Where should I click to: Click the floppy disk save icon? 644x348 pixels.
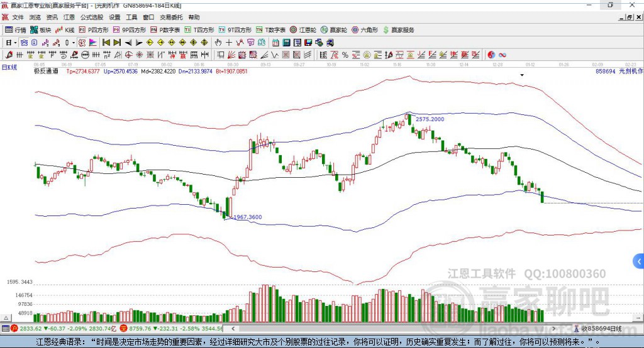click(x=308, y=43)
